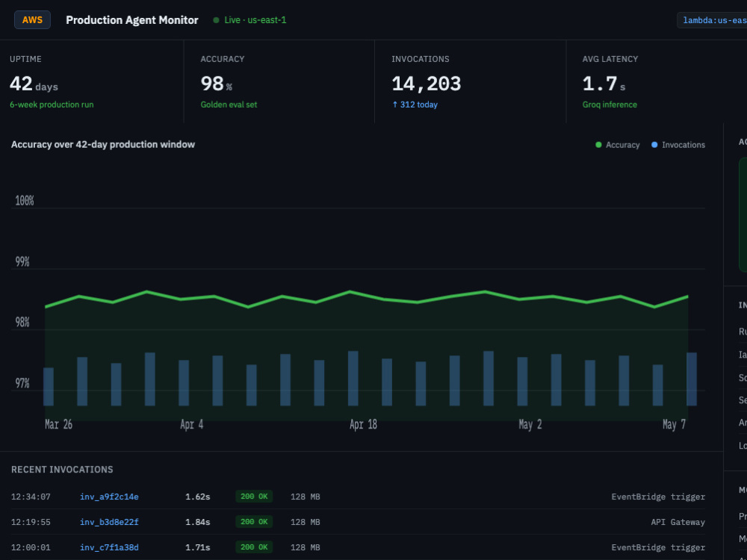Click the AWS badge in header

[32, 20]
